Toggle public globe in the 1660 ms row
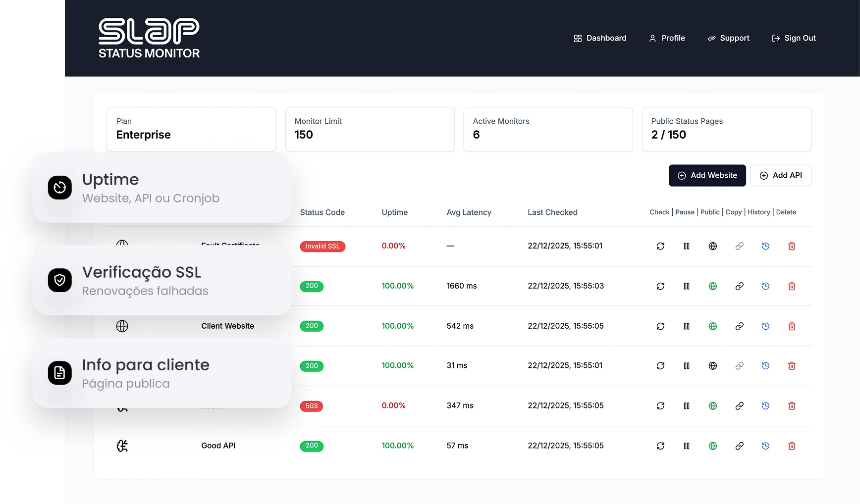Viewport: 860px width, 504px height. click(713, 286)
